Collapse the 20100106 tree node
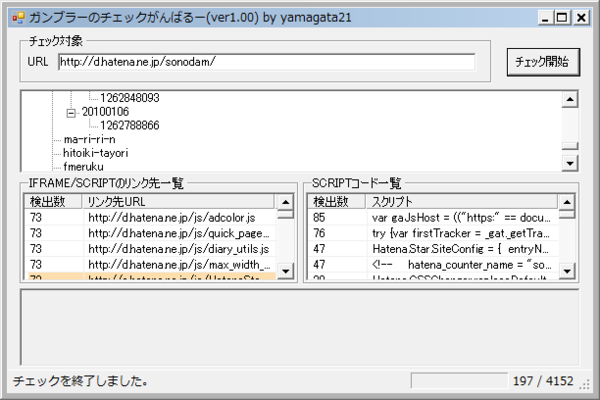This screenshot has height=400, width=600. pyautogui.click(x=71, y=113)
